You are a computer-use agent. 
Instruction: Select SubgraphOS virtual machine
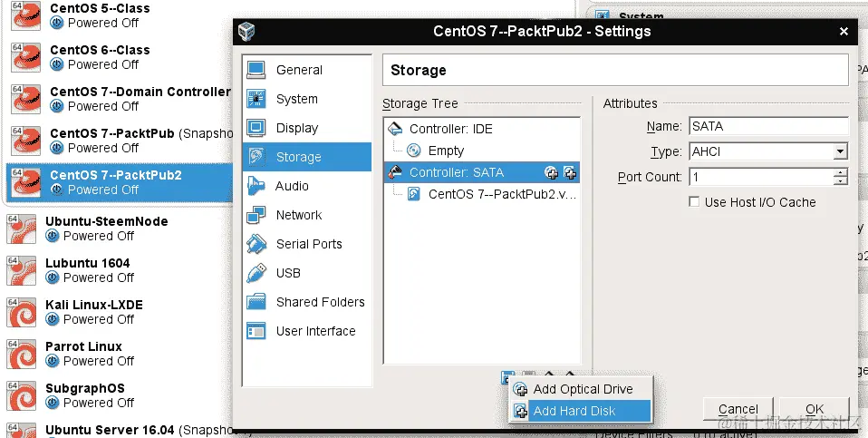point(119,395)
